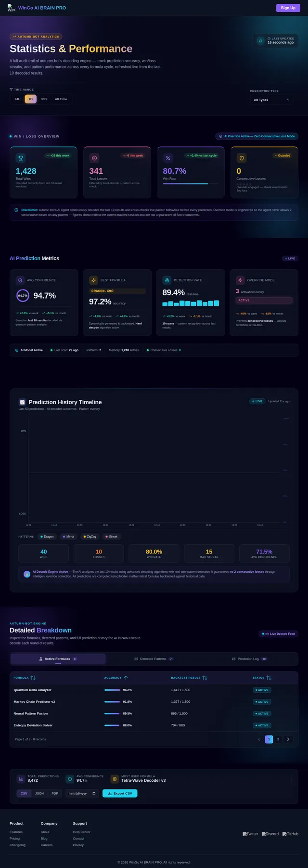The image size is (308, 868).
Task: Sort table by Formula column arrows
Action: pos(33,678)
